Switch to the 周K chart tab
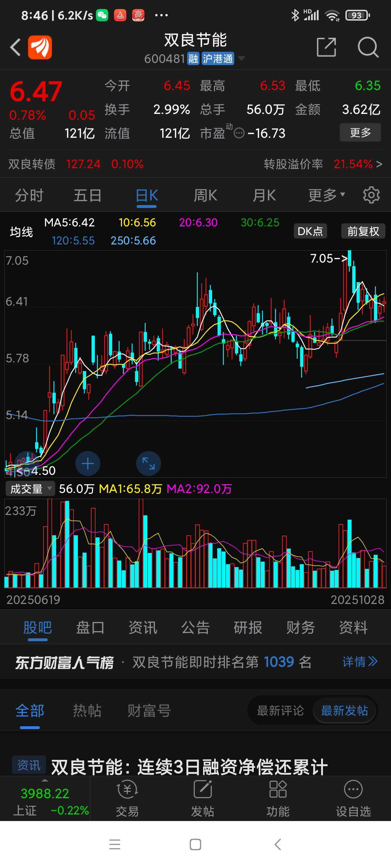The height and width of the screenshot is (868, 391). tap(205, 195)
